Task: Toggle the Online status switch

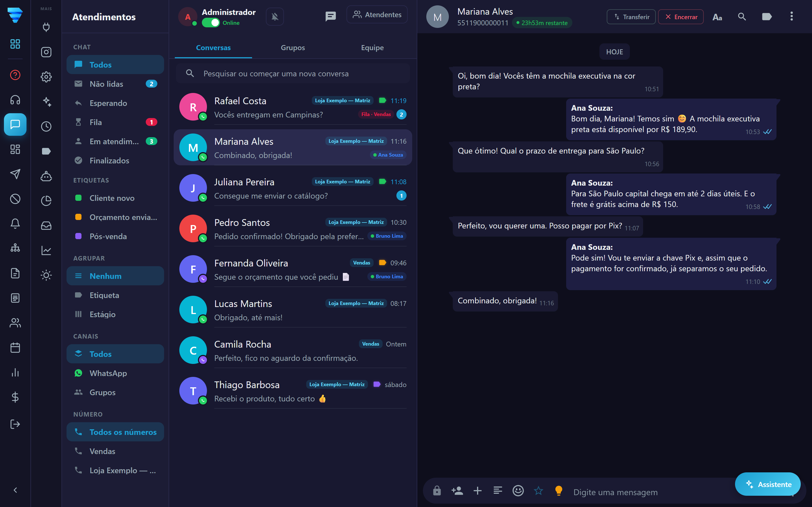Action: [x=211, y=23]
